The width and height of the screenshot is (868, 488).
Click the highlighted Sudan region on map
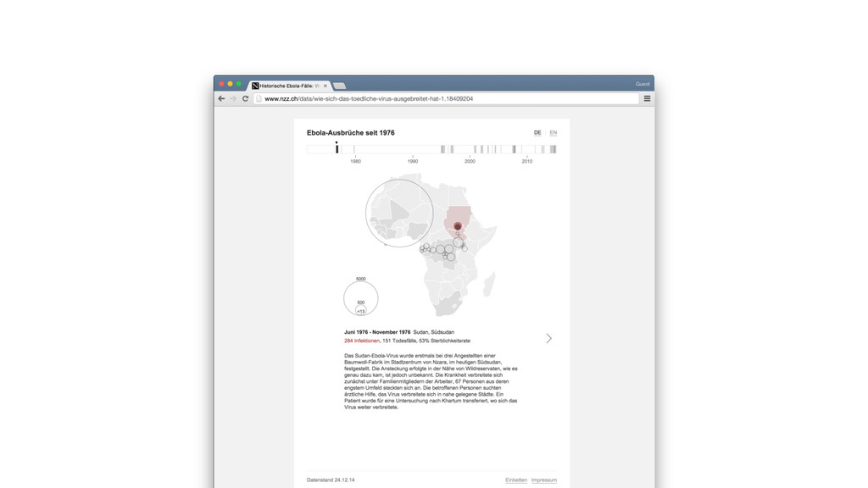tap(459, 214)
